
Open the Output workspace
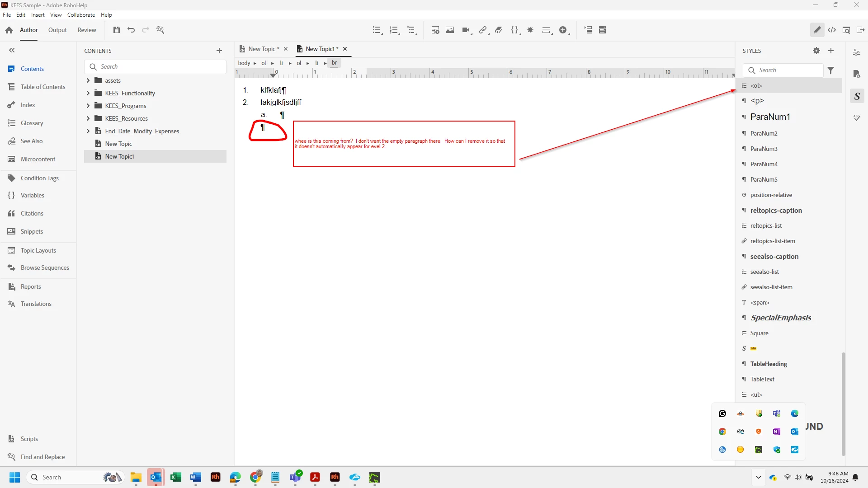(x=57, y=30)
